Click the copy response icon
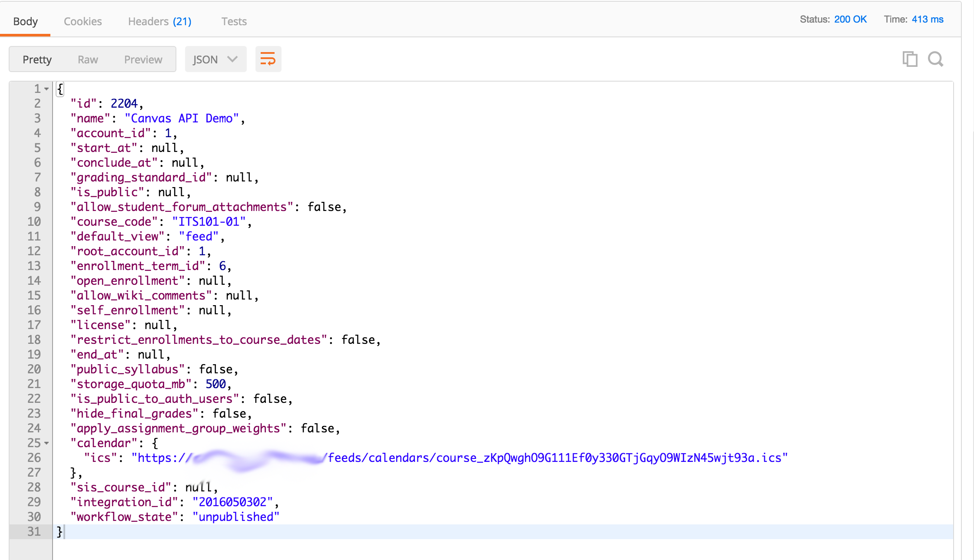 coord(909,59)
